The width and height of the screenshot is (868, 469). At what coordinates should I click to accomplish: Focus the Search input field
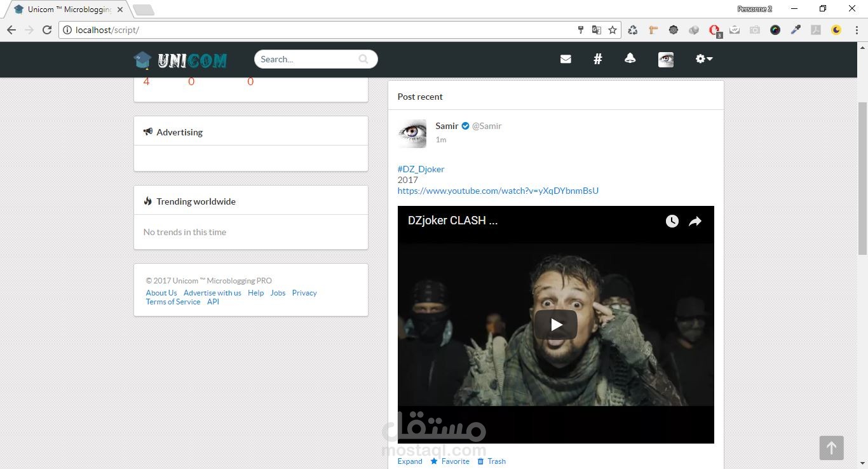[316, 59]
